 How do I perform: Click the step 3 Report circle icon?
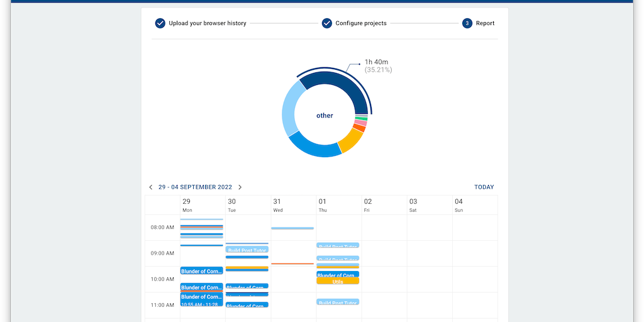pos(467,23)
